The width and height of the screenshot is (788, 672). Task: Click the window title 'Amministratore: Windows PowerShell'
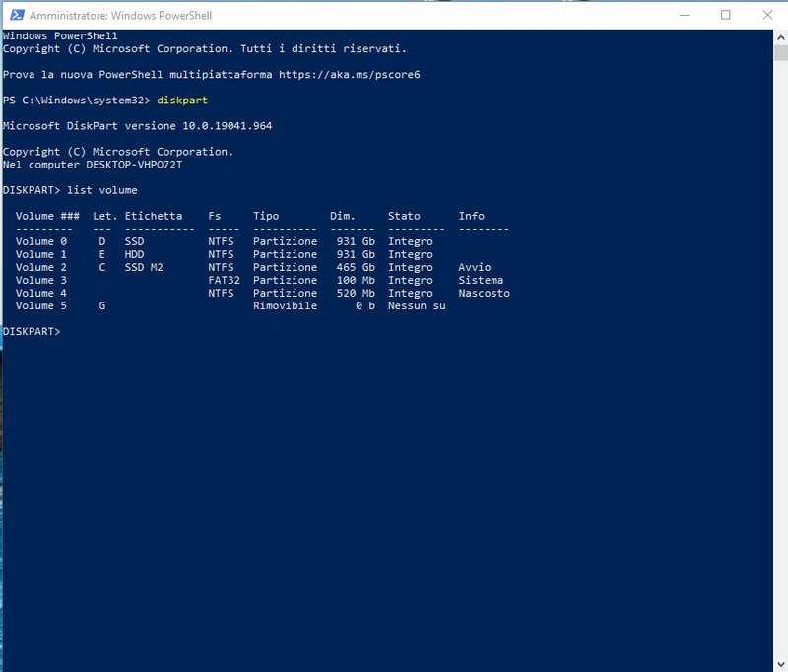click(x=120, y=16)
